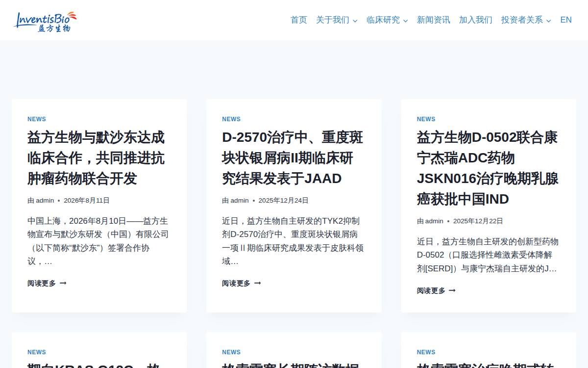Click NEWS tag on 默沙东 article card
This screenshot has width=588, height=368.
click(x=37, y=119)
